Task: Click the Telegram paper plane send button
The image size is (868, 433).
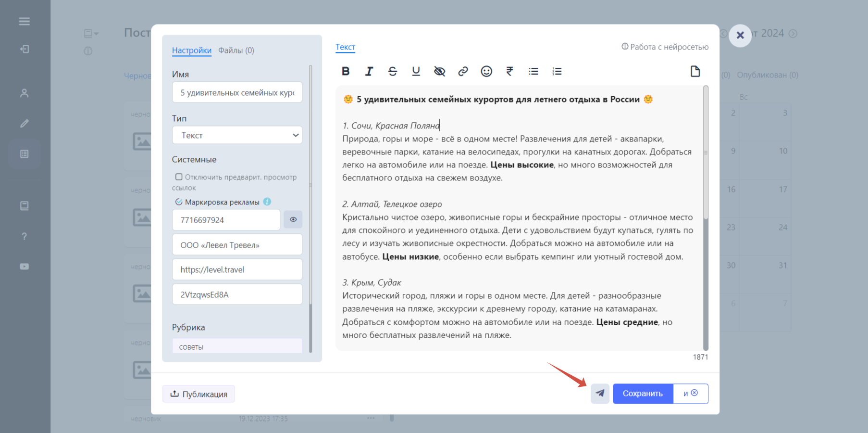Action: [600, 394]
